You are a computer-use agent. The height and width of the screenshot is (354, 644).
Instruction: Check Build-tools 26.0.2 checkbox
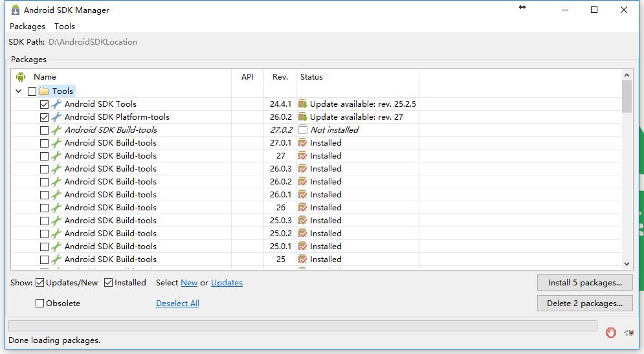(x=45, y=182)
